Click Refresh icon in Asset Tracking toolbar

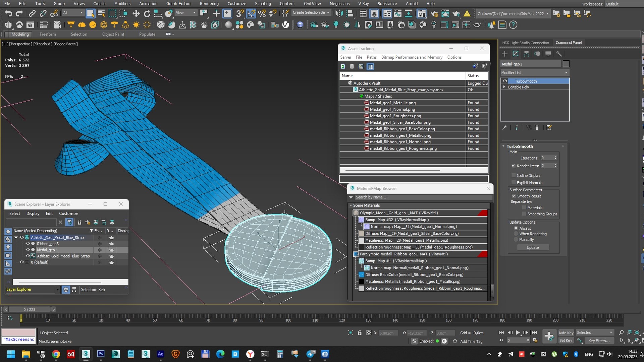[343, 66]
